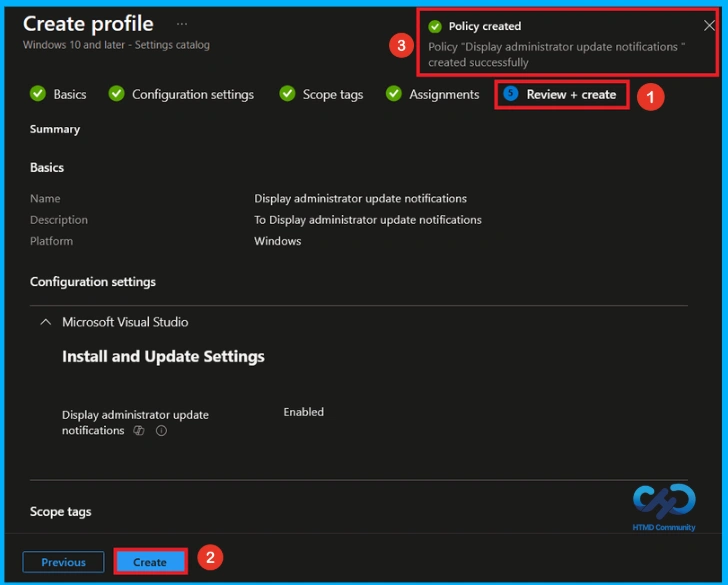728x585 pixels.
Task: Go back with the Previous button
Action: click(63, 562)
